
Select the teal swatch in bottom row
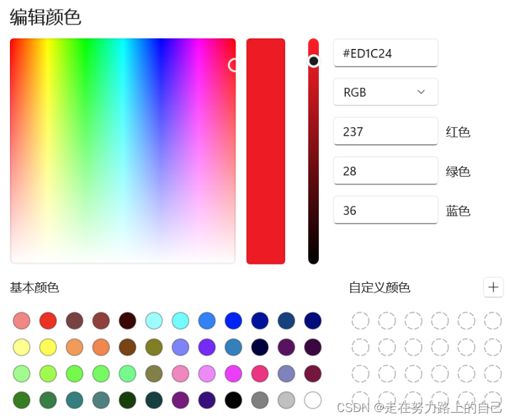point(75,400)
